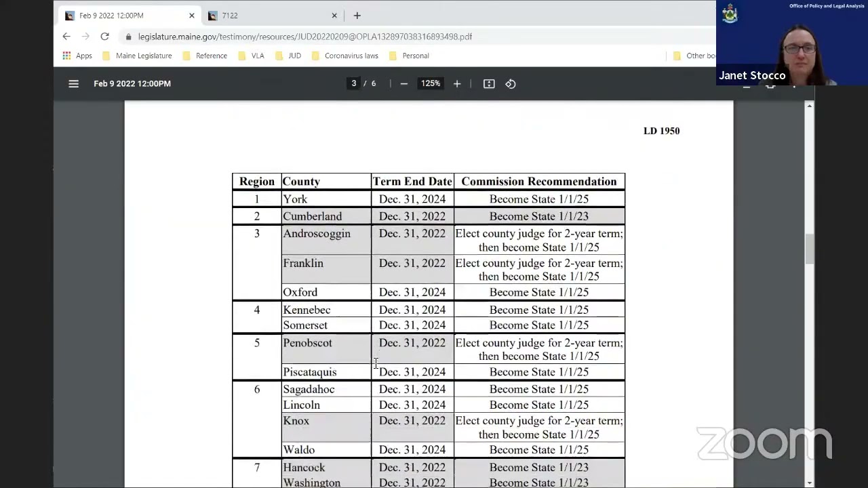This screenshot has height=488, width=868.
Task: Click the scrollbar down arrow
Action: pos(809,482)
